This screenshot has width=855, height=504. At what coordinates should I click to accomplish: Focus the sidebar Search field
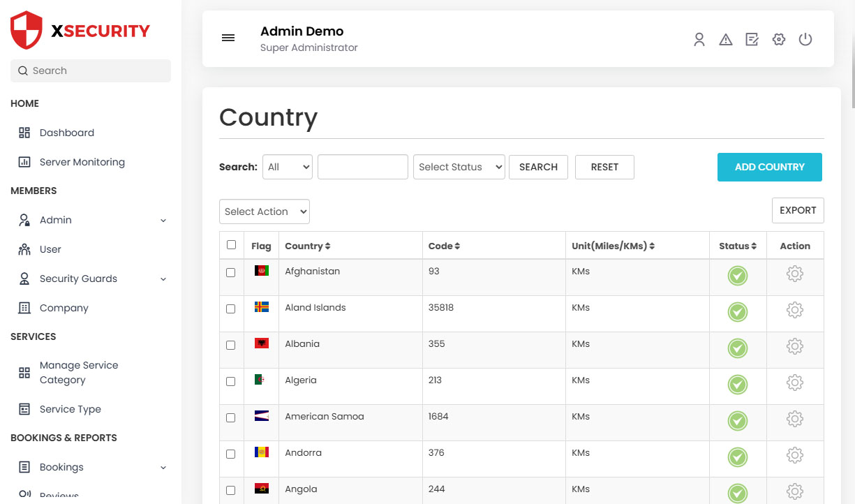[91, 71]
